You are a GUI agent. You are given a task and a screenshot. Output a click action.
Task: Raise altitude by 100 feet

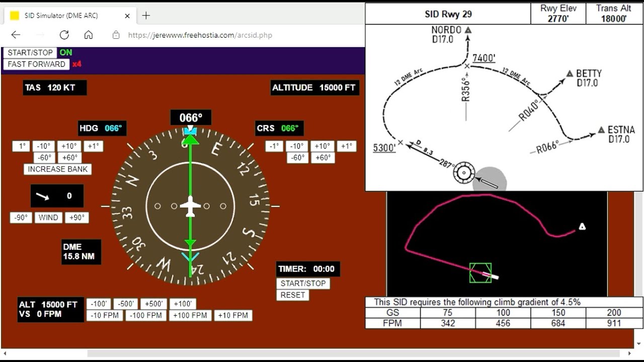183,304
